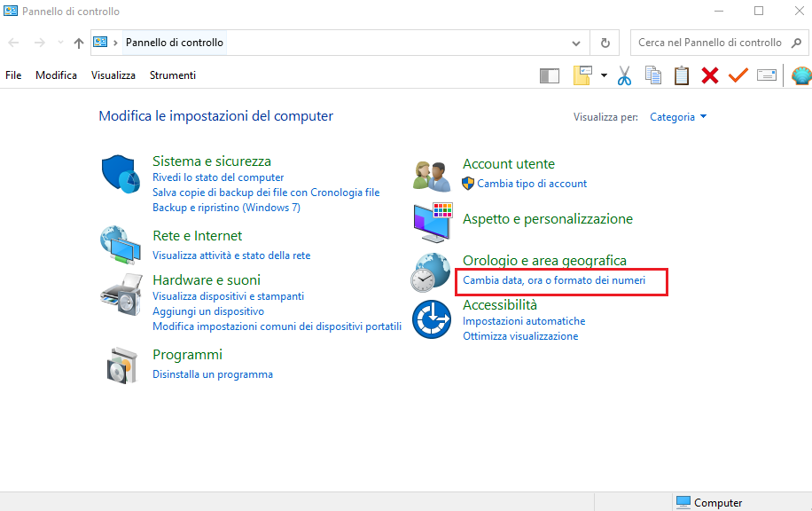
Task: Click the Account utente people icon
Action: (432, 177)
